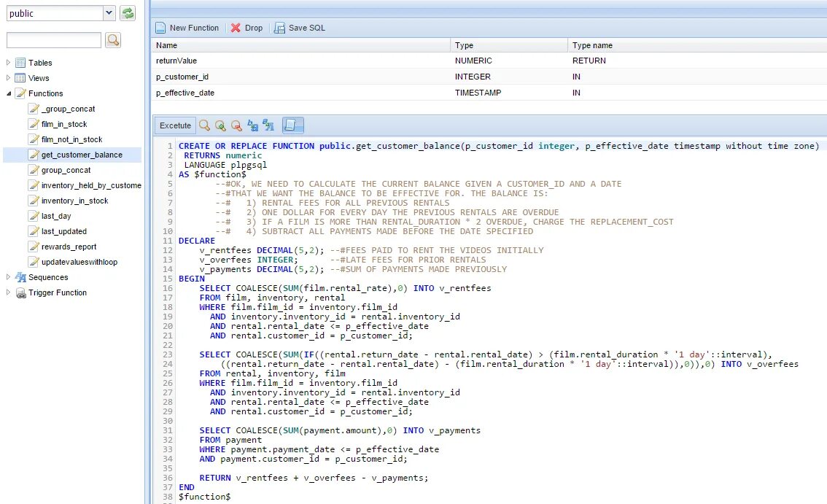Click the Functions pencil icon
The image size is (827, 504).
[x=20, y=93]
